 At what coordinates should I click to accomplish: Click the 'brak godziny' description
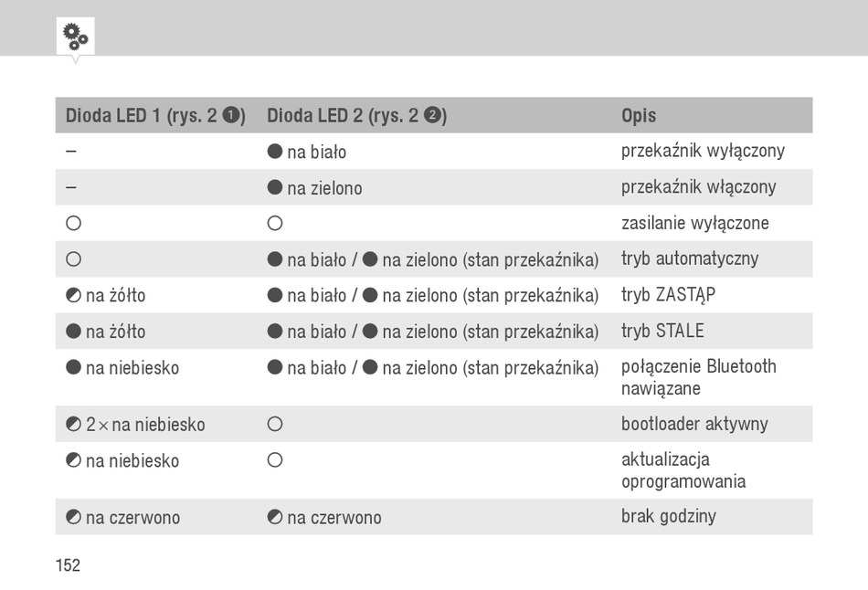coord(668,516)
